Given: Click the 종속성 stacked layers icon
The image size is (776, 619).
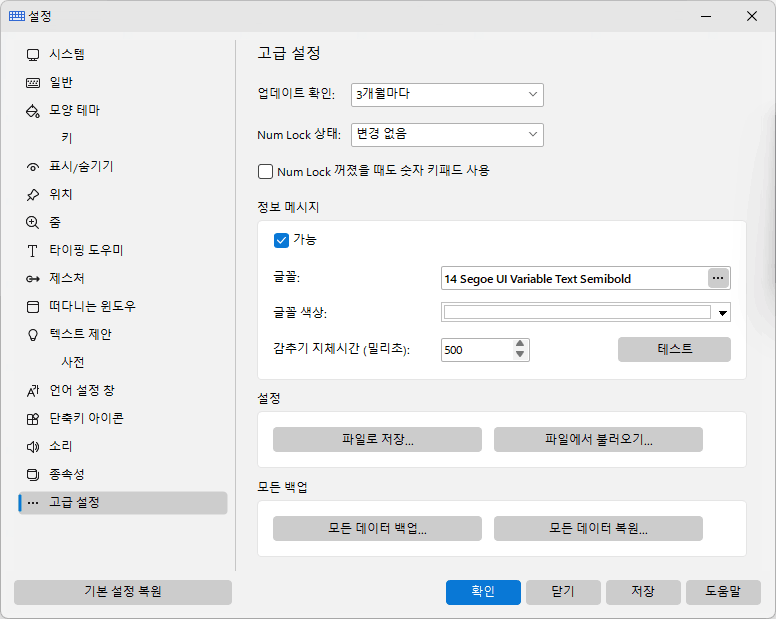Looking at the screenshot, I should 33,475.
